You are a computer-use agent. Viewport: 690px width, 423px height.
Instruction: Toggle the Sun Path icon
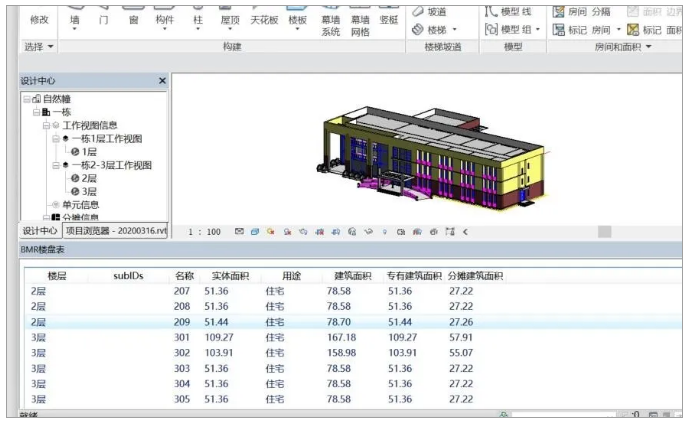click(x=271, y=232)
